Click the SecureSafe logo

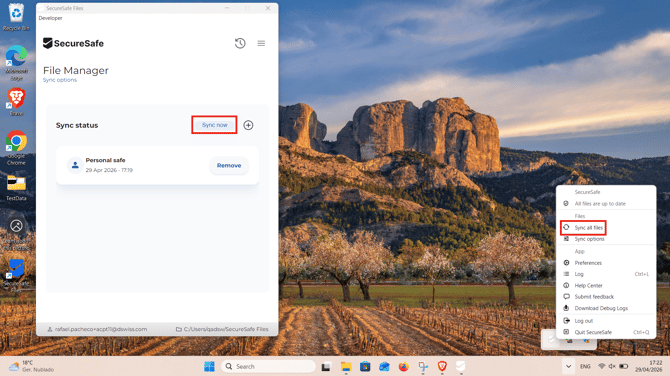click(x=73, y=43)
